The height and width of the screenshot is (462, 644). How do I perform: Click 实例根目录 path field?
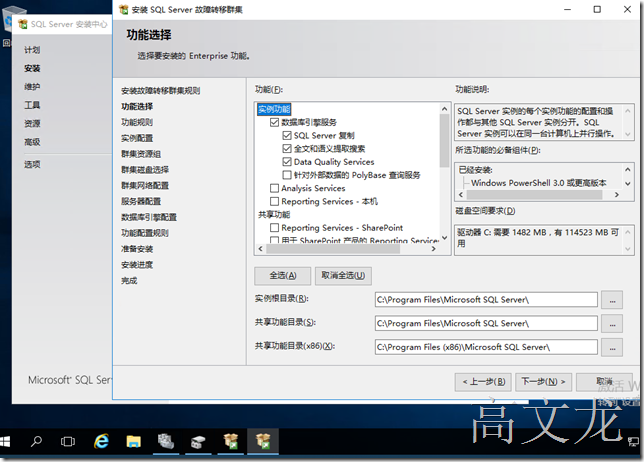click(486, 300)
